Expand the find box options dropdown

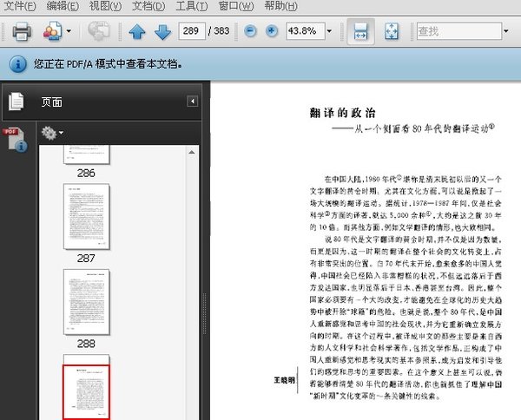506,31
